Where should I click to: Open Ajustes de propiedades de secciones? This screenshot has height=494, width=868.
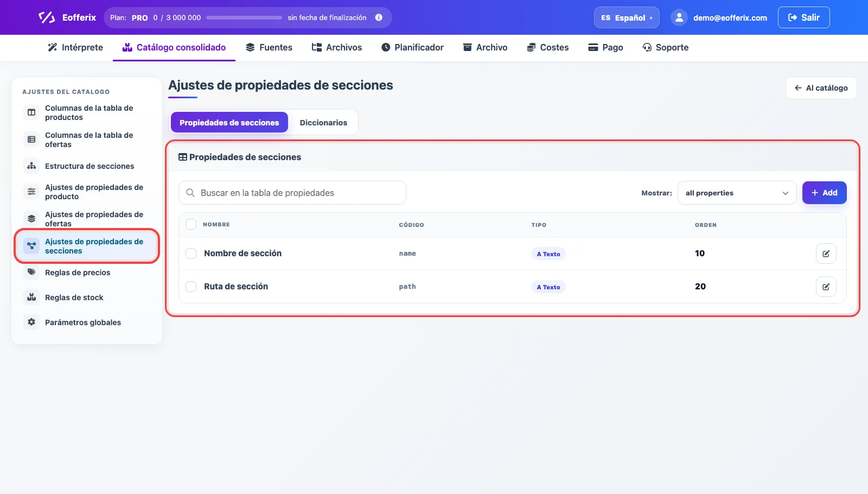[87, 246]
